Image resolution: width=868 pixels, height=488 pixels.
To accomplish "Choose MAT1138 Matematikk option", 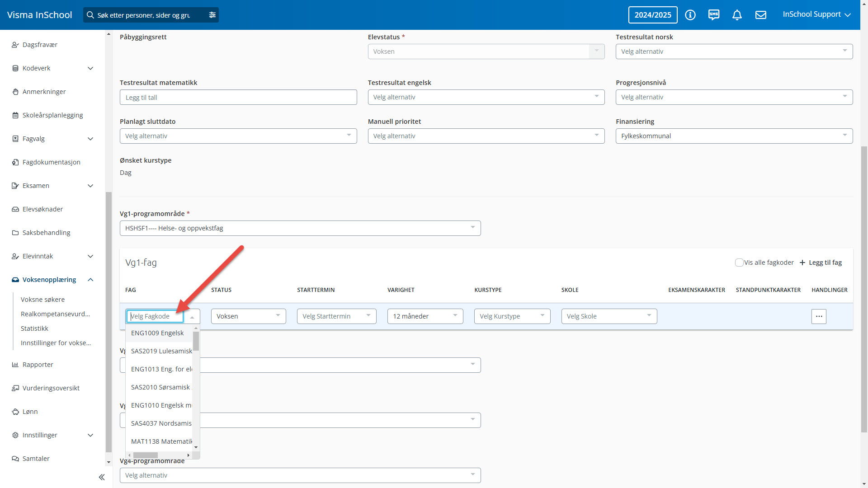I will [161, 441].
